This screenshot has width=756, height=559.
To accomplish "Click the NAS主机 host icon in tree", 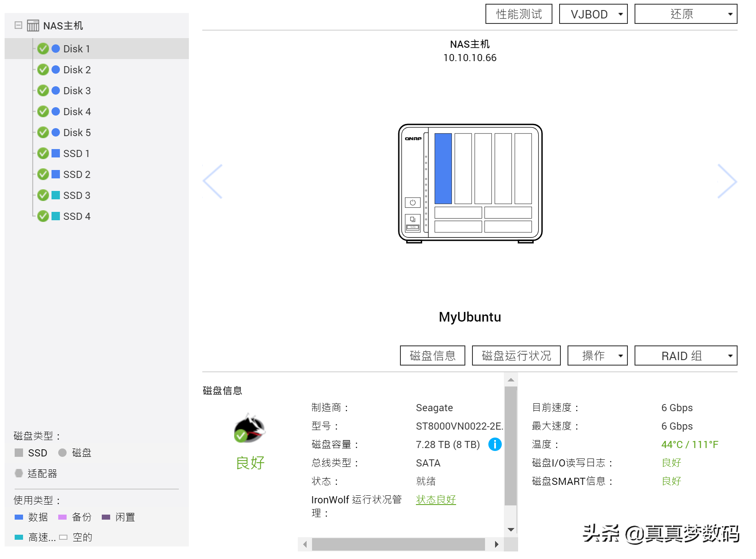I will pos(33,26).
